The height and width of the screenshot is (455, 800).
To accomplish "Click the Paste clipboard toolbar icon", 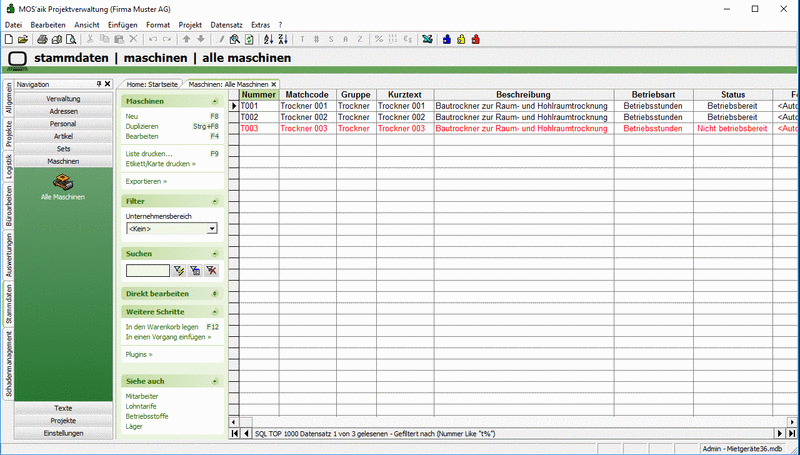I will 119,39.
